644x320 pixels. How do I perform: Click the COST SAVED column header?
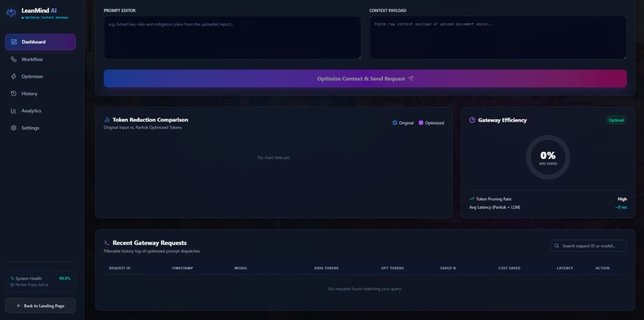pos(509,268)
